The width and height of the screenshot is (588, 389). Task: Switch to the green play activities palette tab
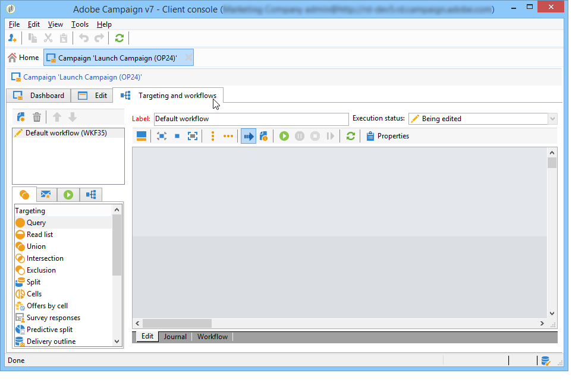coord(68,195)
